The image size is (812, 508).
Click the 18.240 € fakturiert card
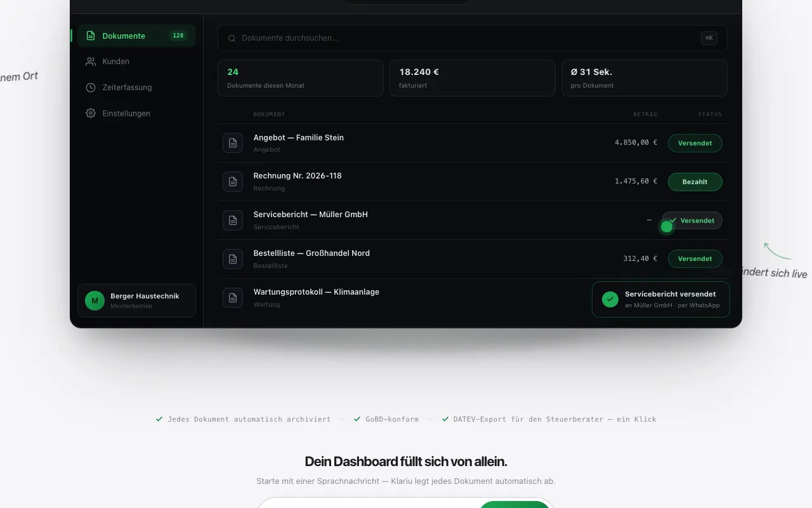click(x=473, y=78)
